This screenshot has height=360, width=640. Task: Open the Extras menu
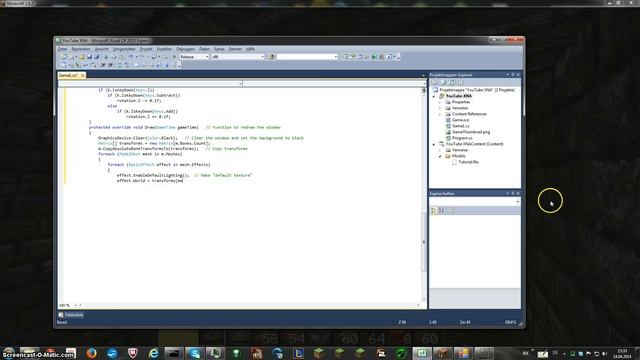click(x=219, y=49)
